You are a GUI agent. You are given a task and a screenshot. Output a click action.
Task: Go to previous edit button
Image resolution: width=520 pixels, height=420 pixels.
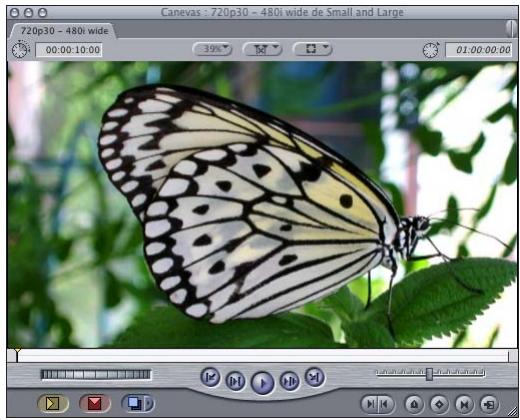210,377
